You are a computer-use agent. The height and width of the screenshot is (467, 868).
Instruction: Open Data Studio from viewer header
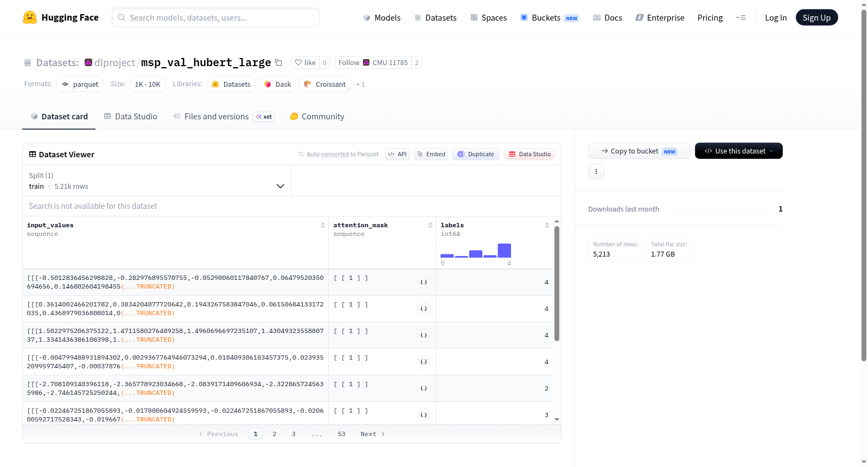(x=529, y=154)
